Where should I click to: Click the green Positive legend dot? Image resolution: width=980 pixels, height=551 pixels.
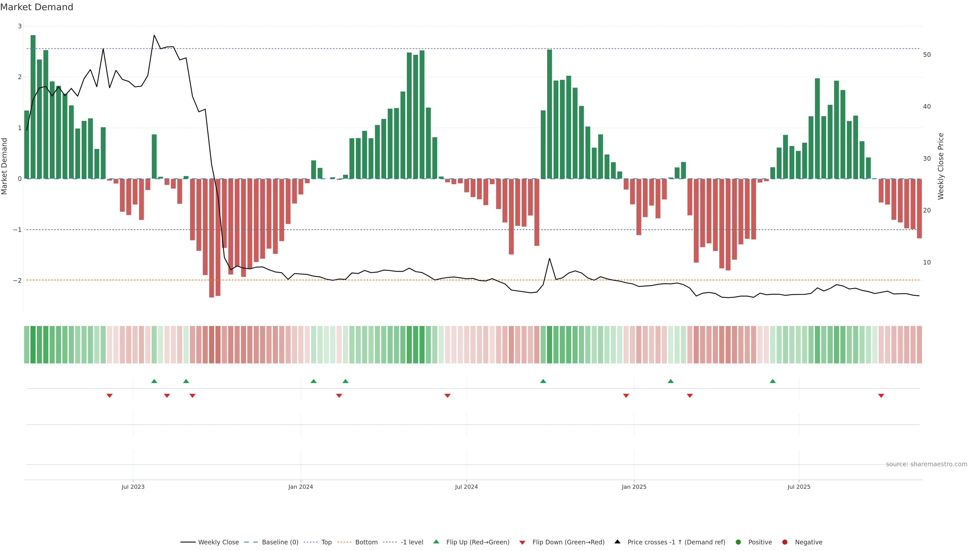click(738, 542)
